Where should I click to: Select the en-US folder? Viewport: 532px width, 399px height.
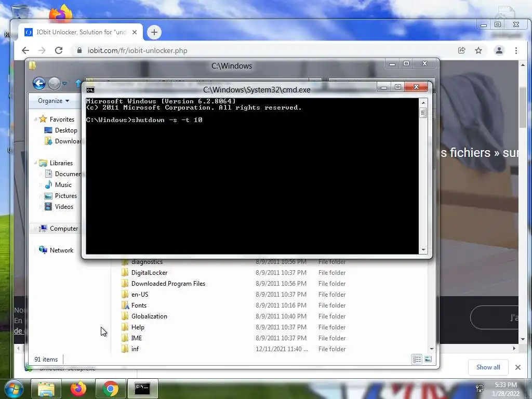coord(139,294)
